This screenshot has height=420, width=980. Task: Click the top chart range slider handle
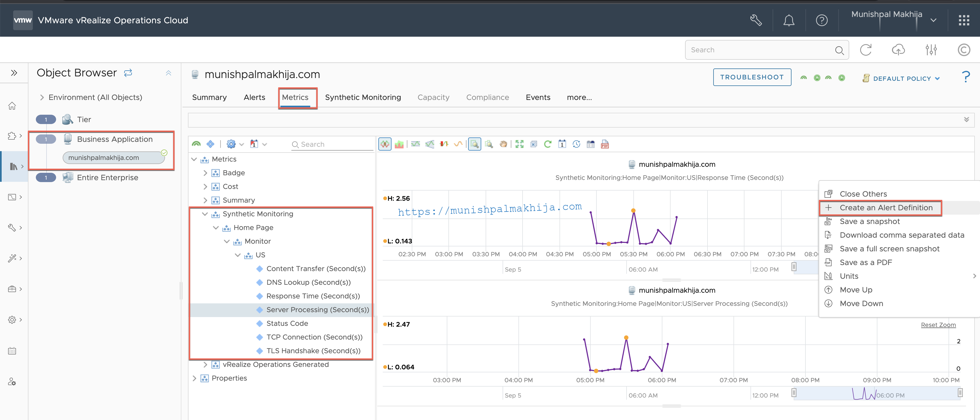tap(794, 267)
